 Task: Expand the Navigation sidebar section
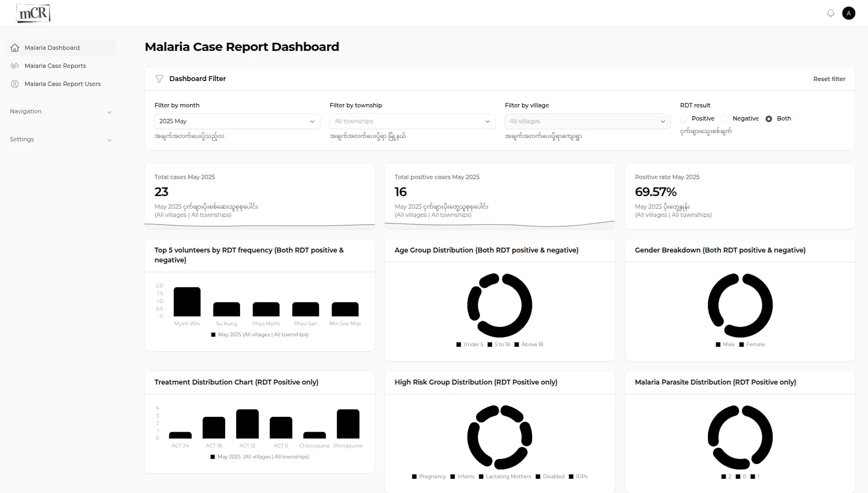tap(60, 112)
